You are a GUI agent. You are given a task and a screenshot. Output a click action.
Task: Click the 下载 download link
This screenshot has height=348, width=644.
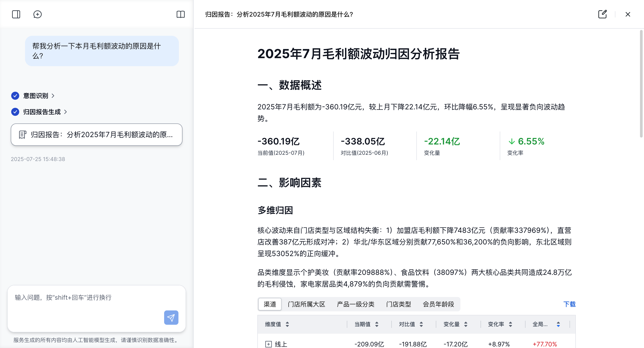(569, 304)
